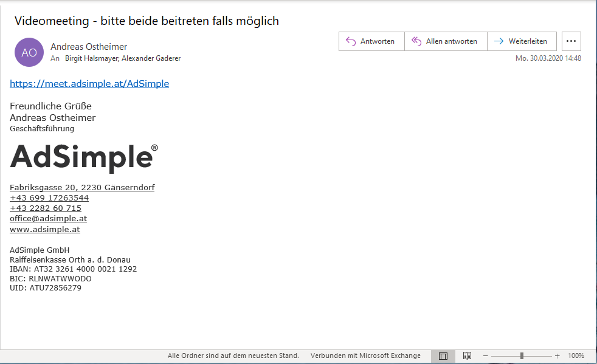Click the Antworten reply button

pyautogui.click(x=371, y=41)
